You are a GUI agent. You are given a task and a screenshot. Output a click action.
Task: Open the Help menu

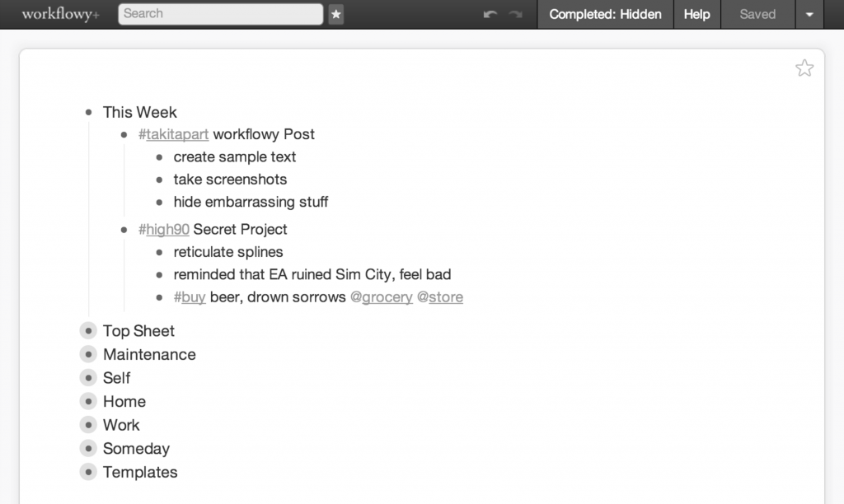click(x=696, y=14)
